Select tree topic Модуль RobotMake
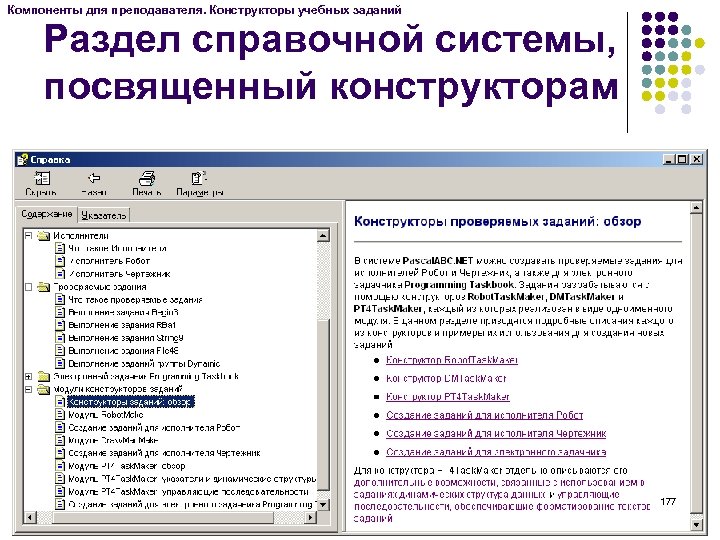The image size is (720, 540). [106, 415]
